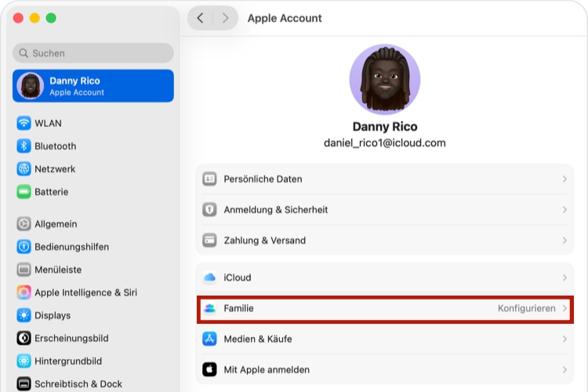Image resolution: width=588 pixels, height=392 pixels.
Task: Open the iCloud row chevron
Action: pos(564,278)
